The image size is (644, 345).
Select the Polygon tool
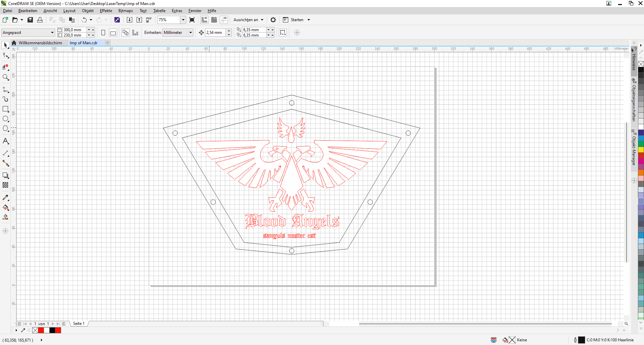[5, 129]
